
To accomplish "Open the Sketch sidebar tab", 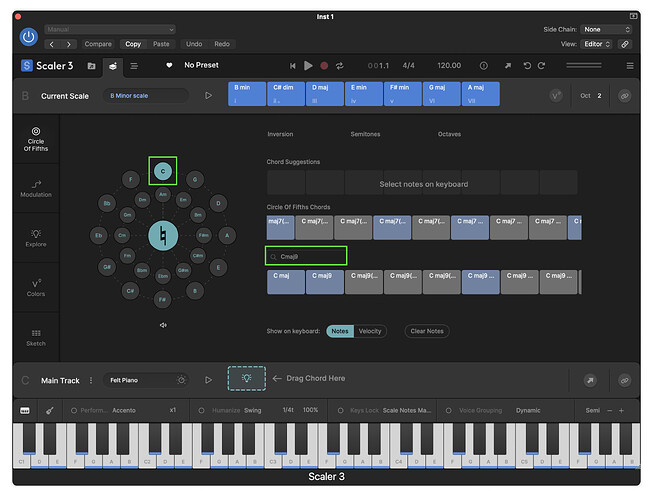I will point(36,337).
